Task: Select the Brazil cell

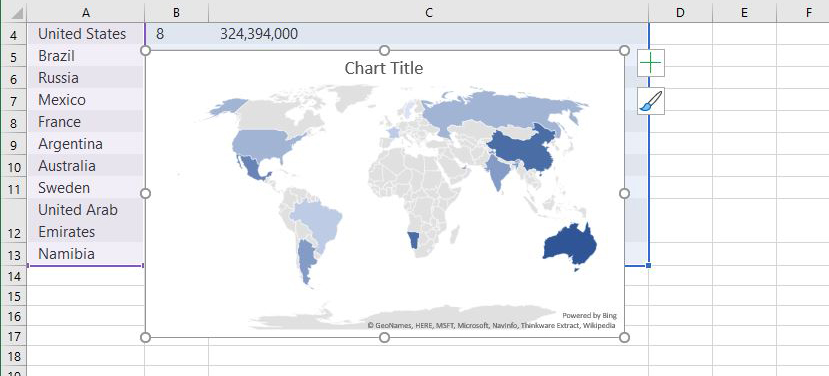Action: point(86,56)
